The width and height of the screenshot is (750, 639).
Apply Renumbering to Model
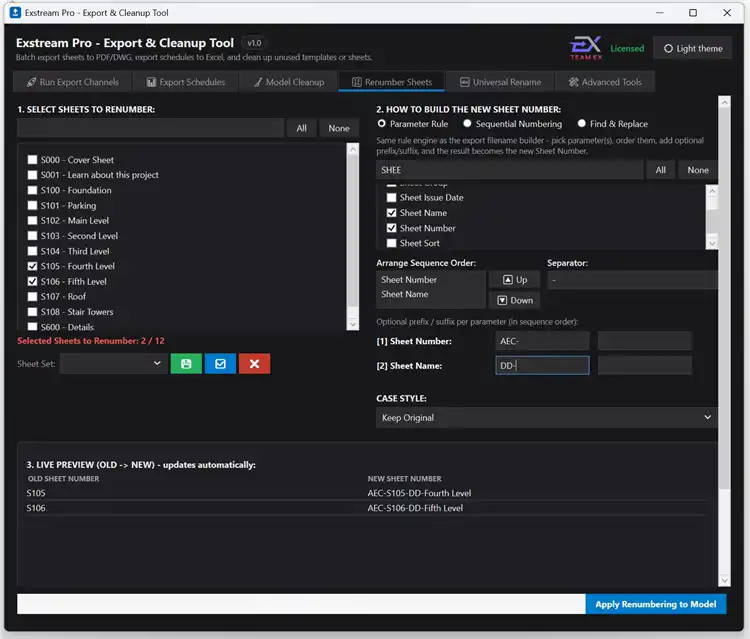[656, 604]
